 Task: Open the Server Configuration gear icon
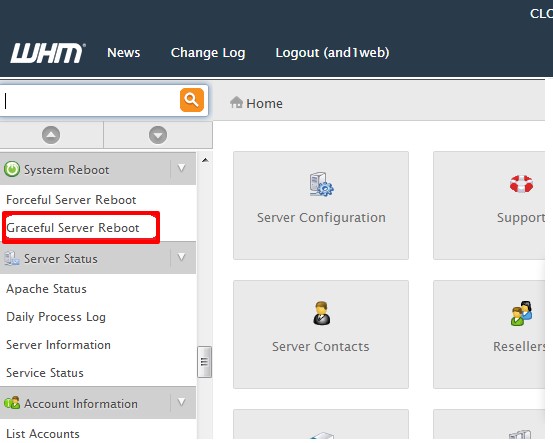click(x=321, y=184)
